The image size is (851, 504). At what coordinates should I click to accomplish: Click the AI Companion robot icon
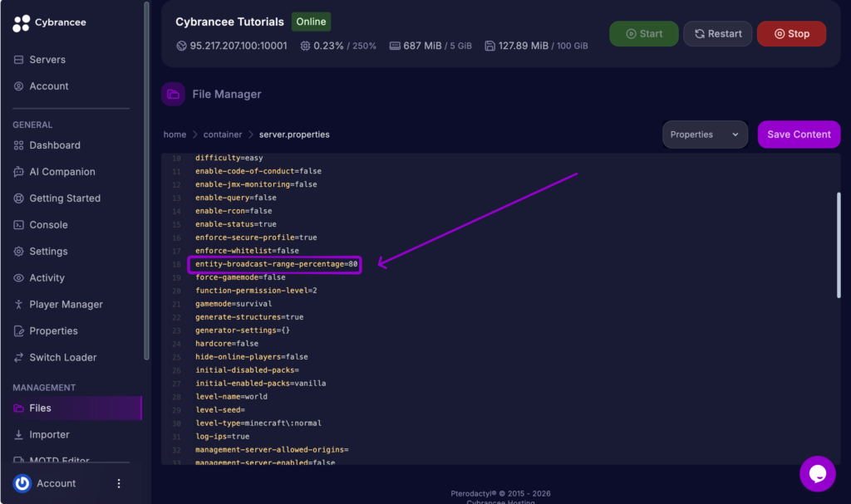tap(18, 172)
